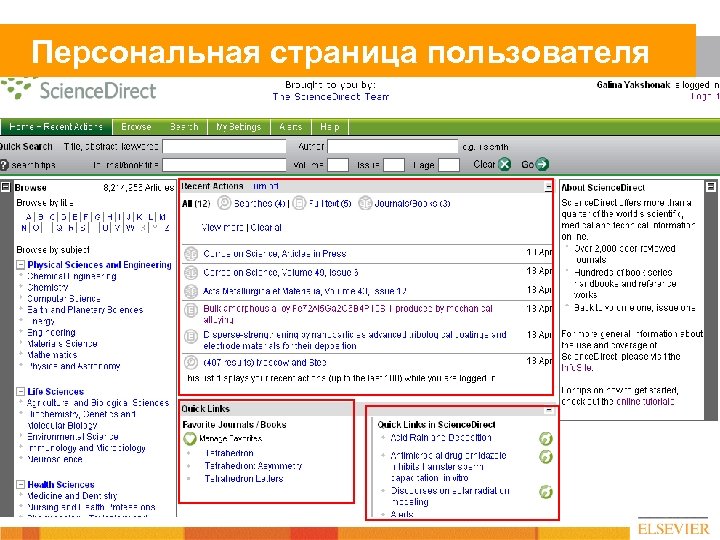Click Immunology and Microbiology subject
This screenshot has width=720, height=540.
point(86,448)
